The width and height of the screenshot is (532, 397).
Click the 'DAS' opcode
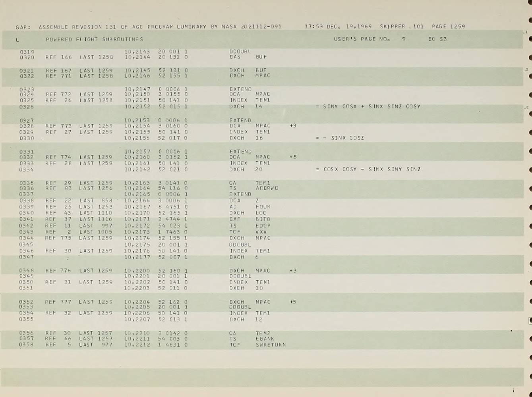click(x=235, y=57)
